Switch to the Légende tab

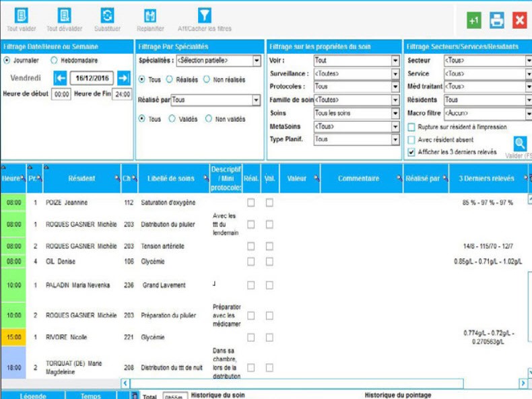click(x=32, y=396)
